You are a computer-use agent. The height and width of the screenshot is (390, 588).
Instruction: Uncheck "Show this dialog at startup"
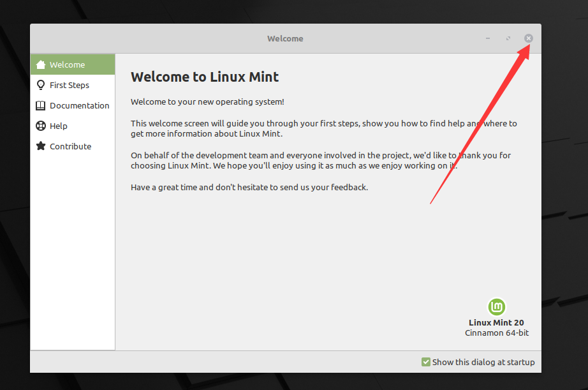tap(425, 361)
